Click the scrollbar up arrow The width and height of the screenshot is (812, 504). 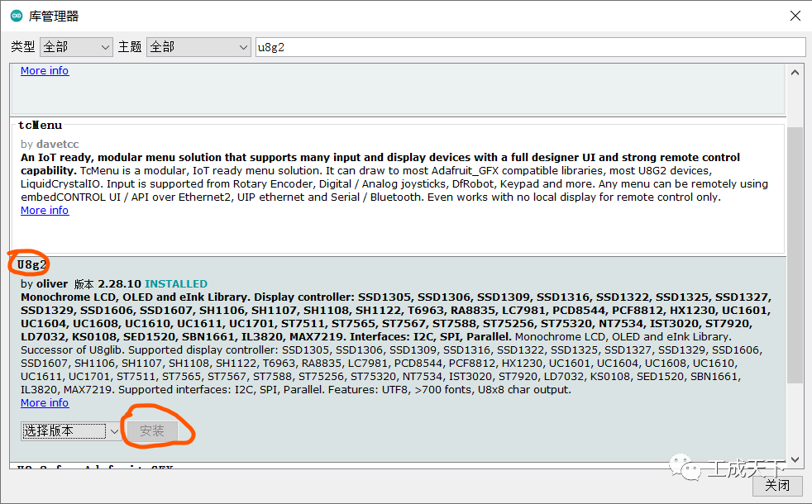tap(795, 73)
